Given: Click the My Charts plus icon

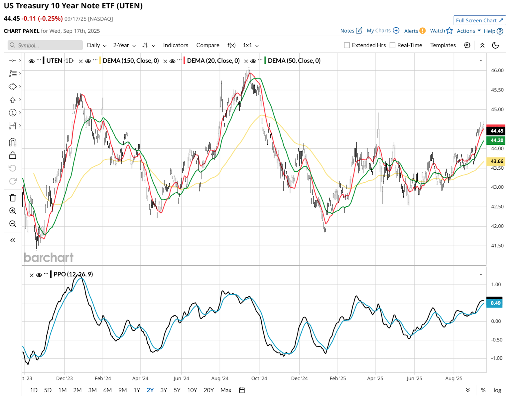Looking at the screenshot, I should point(396,31).
